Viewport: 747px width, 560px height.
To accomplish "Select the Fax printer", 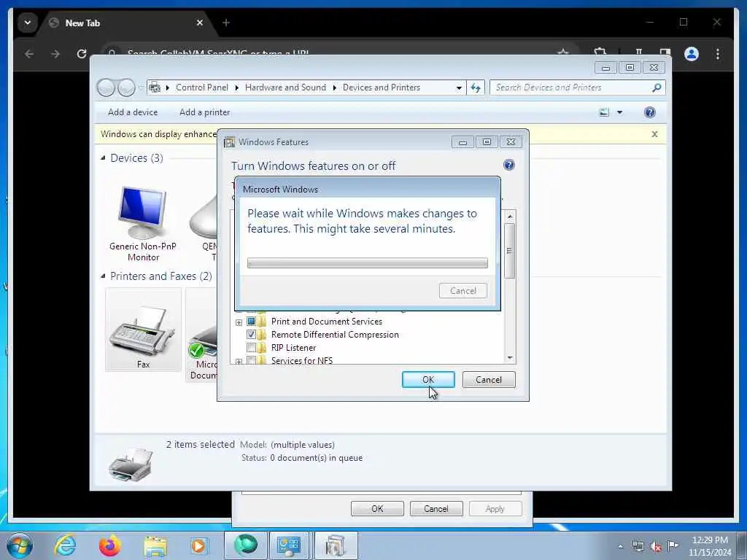I will (x=143, y=330).
